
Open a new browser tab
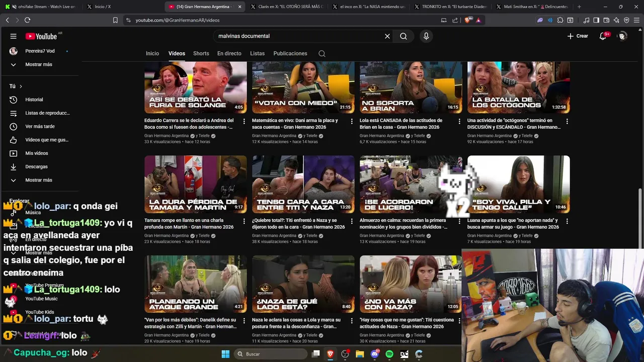[579, 7]
